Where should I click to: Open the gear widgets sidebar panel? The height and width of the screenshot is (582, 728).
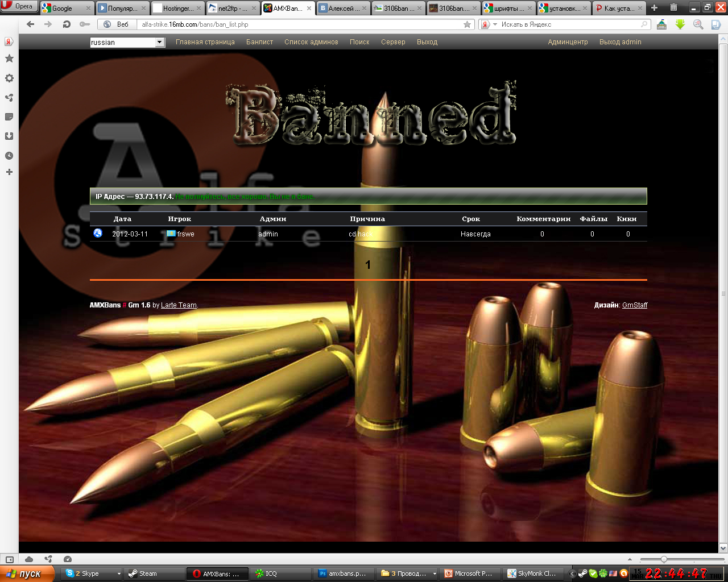(9, 78)
